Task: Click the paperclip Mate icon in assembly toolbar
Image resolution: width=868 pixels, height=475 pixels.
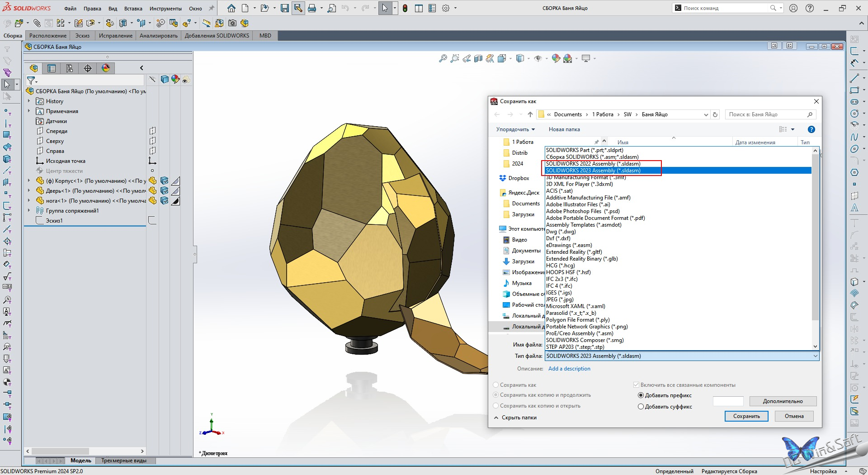Action: 37,23
